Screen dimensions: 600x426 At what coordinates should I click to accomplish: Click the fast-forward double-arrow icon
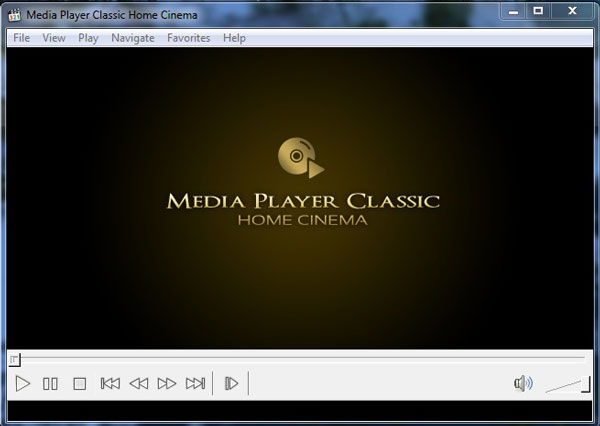pos(167,383)
